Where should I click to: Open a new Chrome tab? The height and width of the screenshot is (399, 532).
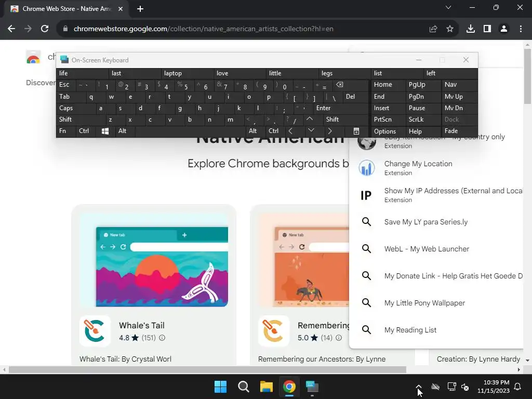[x=140, y=9]
